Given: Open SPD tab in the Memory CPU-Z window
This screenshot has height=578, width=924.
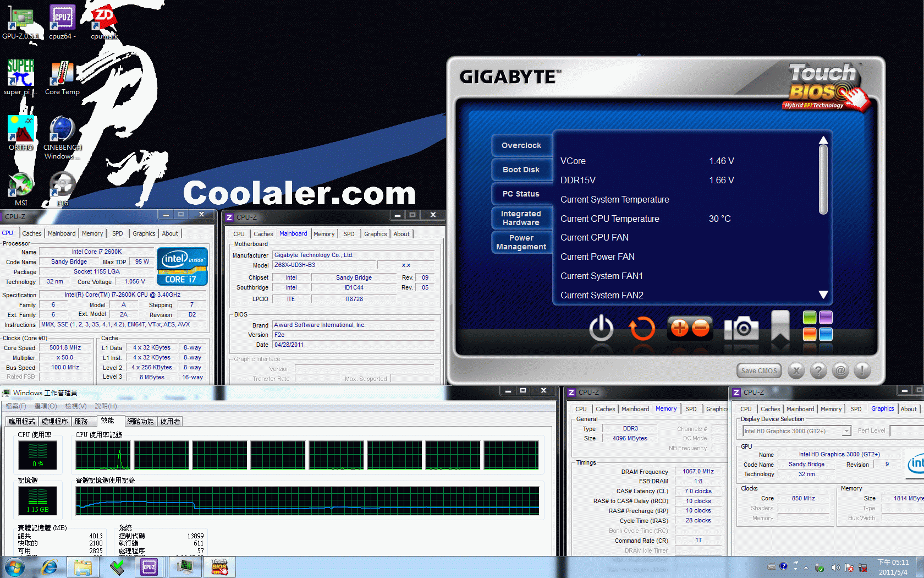Looking at the screenshot, I should 691,409.
